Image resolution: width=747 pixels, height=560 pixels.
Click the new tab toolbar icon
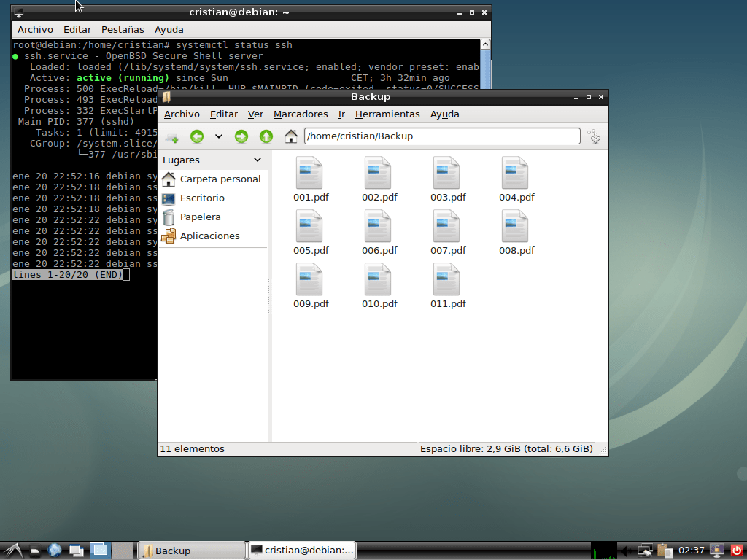[171, 136]
